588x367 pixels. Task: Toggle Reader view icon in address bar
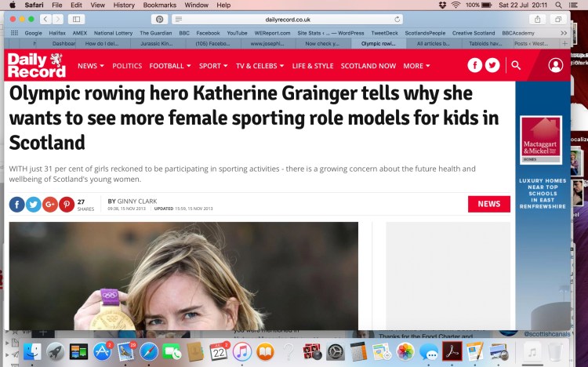tap(179, 19)
